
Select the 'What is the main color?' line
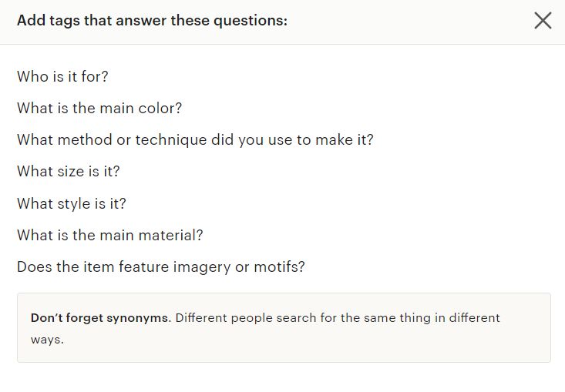tap(99, 109)
